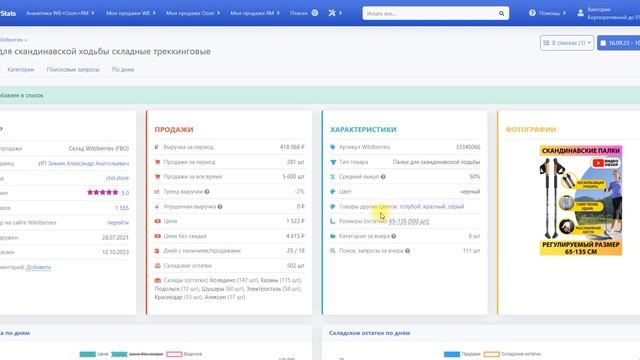The width and height of the screenshot is (640, 360).
Task: Click the search magnifier icon in the top bar
Action: (x=501, y=13)
